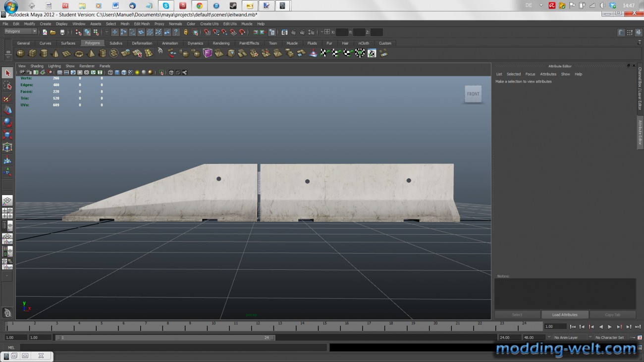Create a polygon cylinder from shelf
Image resolution: width=644 pixels, height=362 pixels.
[x=44, y=53]
